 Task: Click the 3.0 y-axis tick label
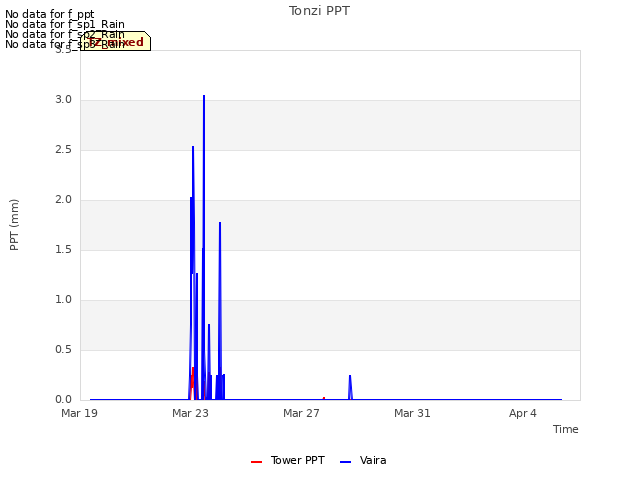pos(63,100)
